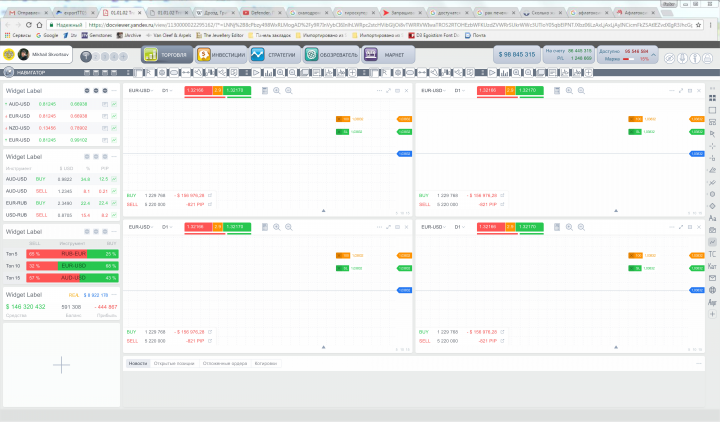The height and width of the screenshot is (422, 720).
Task: Zoom out on the bottom-right chart
Action: tap(581, 227)
